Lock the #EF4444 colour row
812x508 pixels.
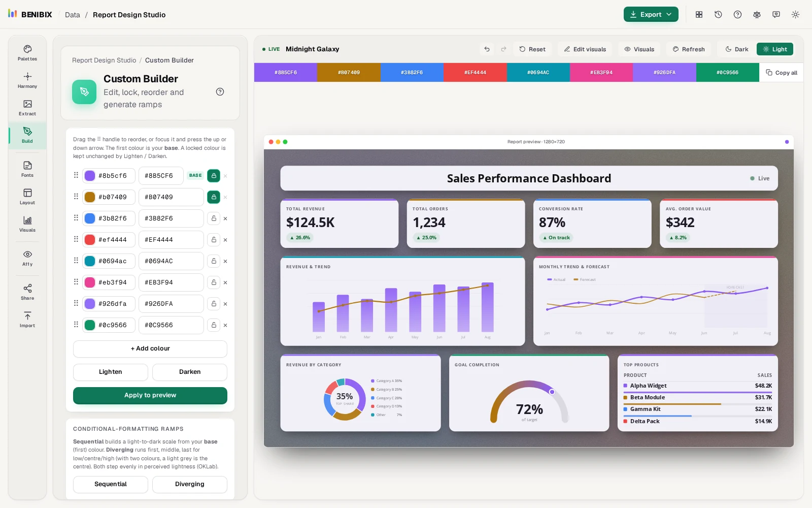point(214,240)
